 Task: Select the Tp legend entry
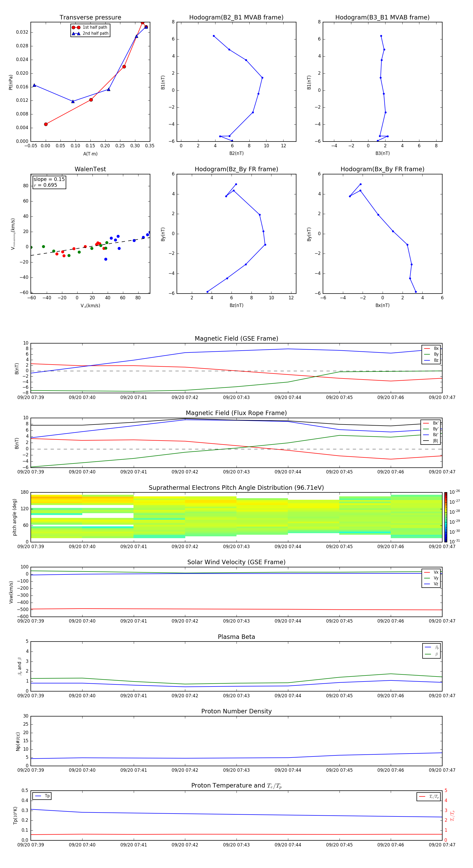coord(42,796)
